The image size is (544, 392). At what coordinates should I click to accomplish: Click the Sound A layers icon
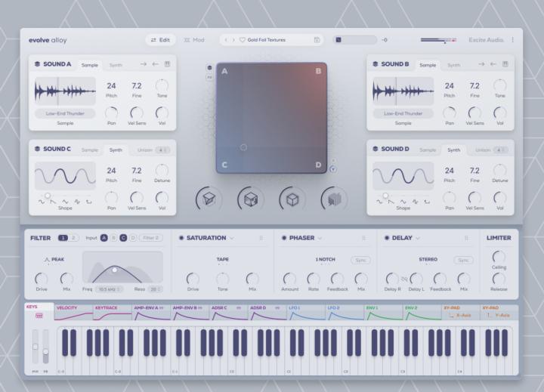click(37, 64)
